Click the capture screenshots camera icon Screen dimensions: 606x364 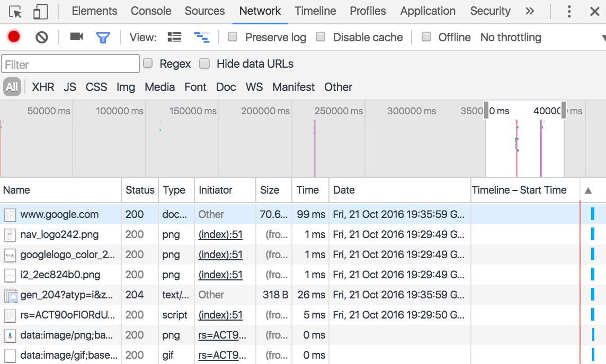click(76, 37)
